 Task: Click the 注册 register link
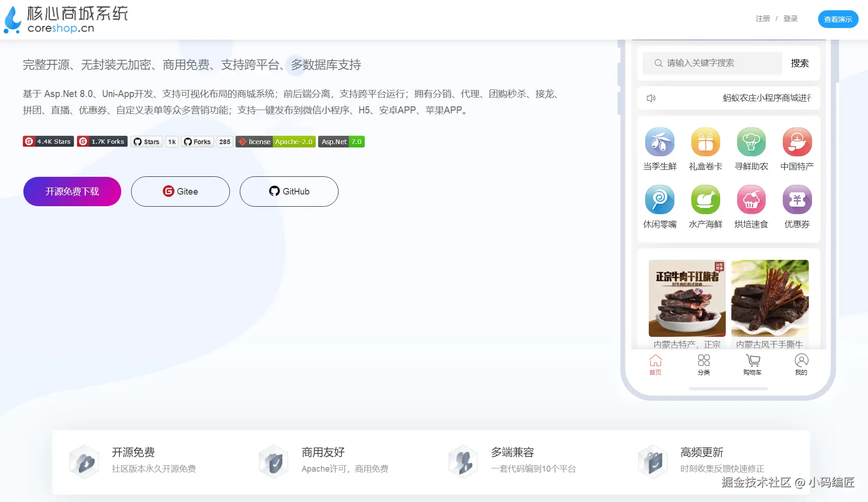(763, 19)
